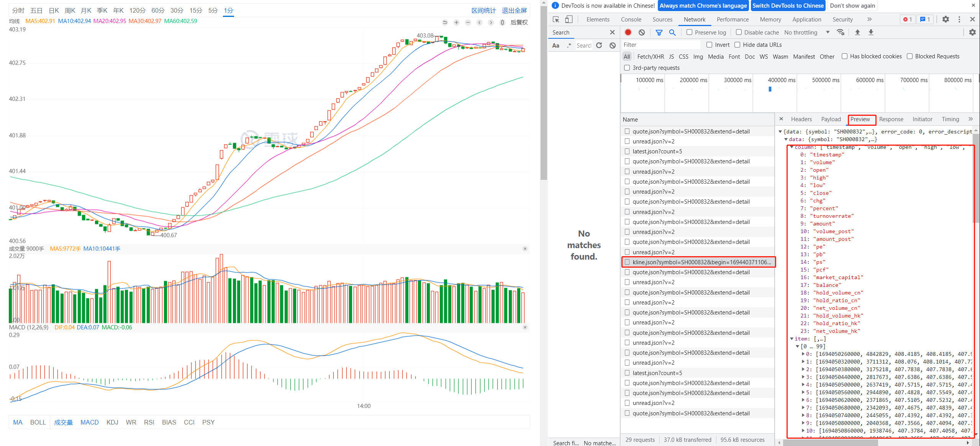Switch to the Console panel
This screenshot has height=446, width=980.
[631, 19]
